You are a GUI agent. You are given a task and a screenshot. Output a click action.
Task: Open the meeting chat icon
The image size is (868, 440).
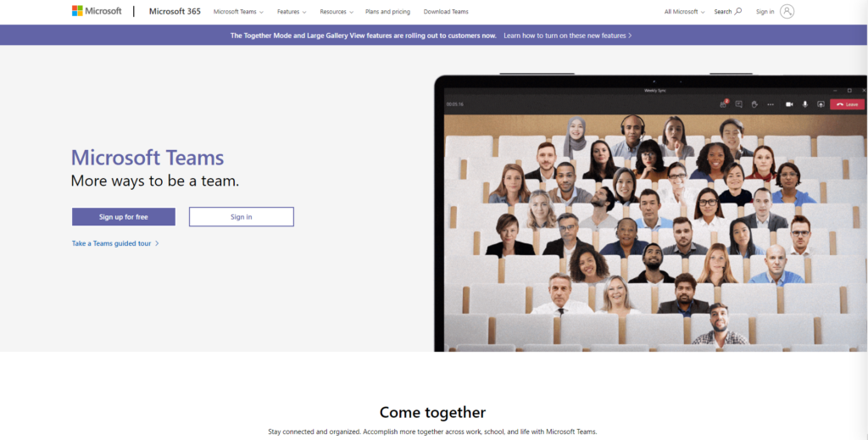click(738, 104)
